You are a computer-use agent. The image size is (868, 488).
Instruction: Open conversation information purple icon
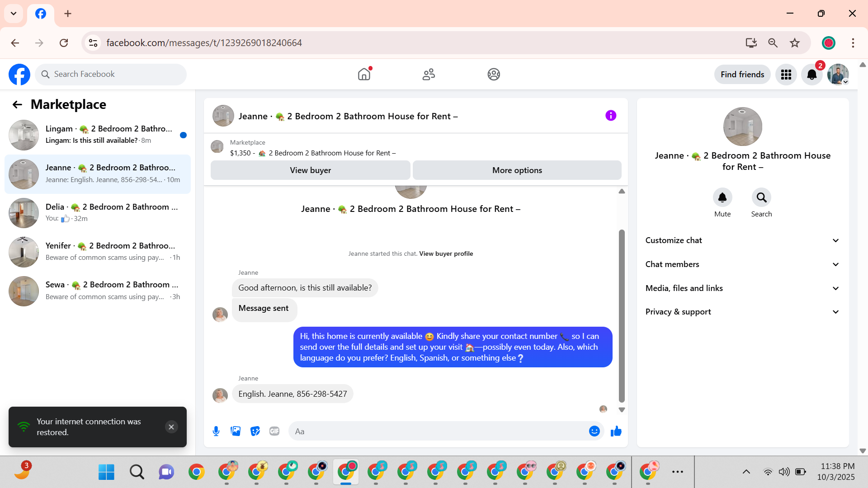[x=611, y=116]
